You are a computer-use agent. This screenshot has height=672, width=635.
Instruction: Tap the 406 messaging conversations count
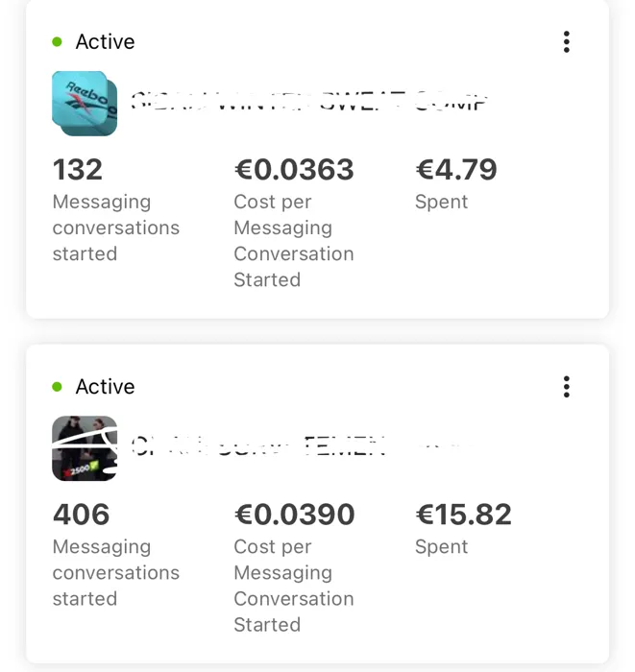81,515
